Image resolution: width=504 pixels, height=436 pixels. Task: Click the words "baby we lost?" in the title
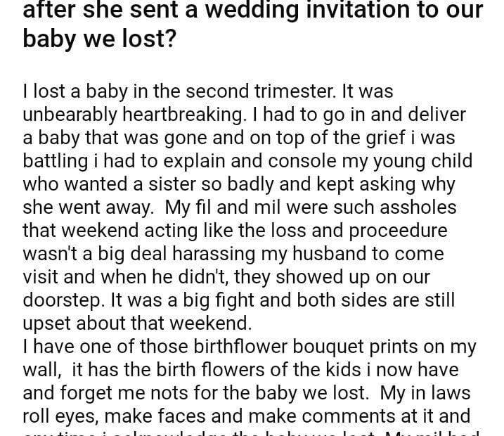click(99, 39)
